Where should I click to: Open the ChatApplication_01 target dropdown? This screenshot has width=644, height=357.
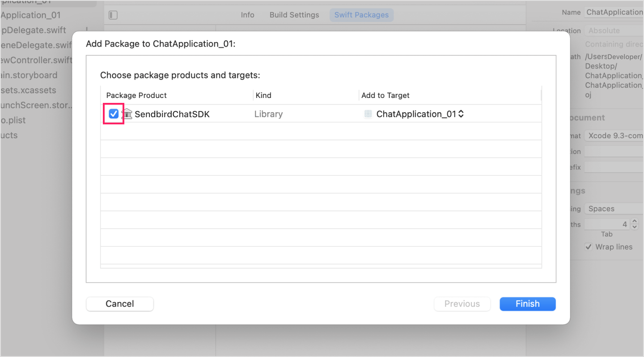(420, 114)
